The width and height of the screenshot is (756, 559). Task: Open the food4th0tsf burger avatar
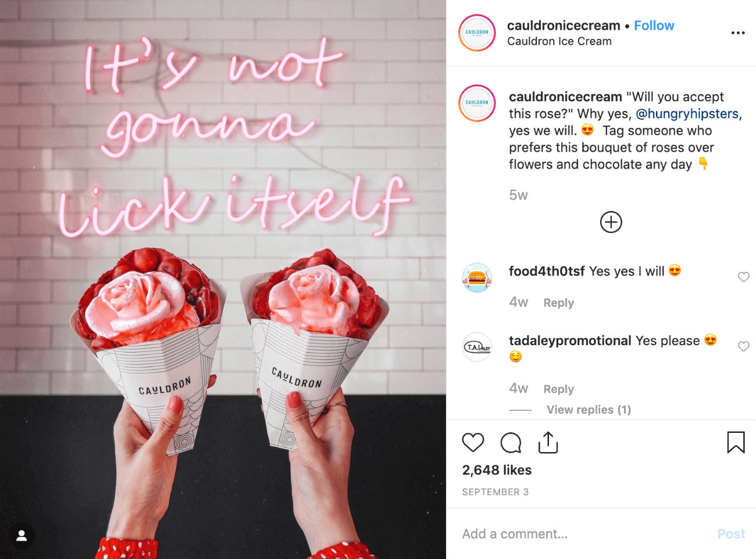click(477, 278)
